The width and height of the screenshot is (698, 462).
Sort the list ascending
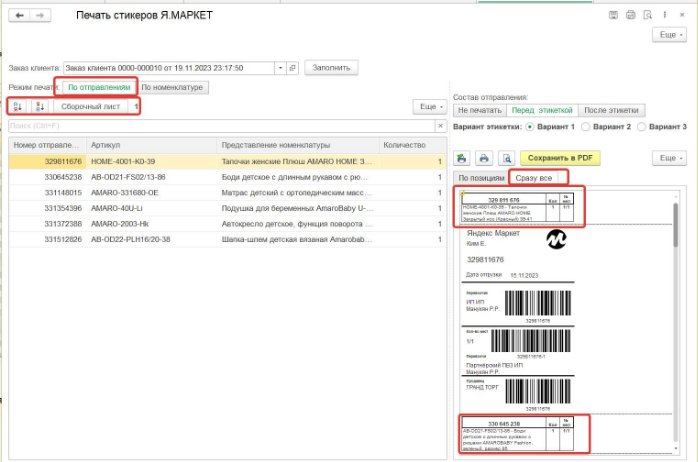18,106
